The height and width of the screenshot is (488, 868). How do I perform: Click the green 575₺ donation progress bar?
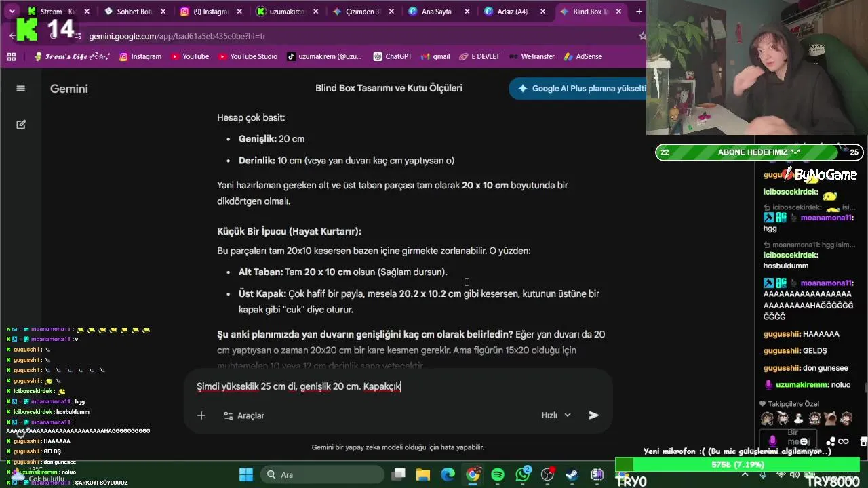click(x=738, y=465)
